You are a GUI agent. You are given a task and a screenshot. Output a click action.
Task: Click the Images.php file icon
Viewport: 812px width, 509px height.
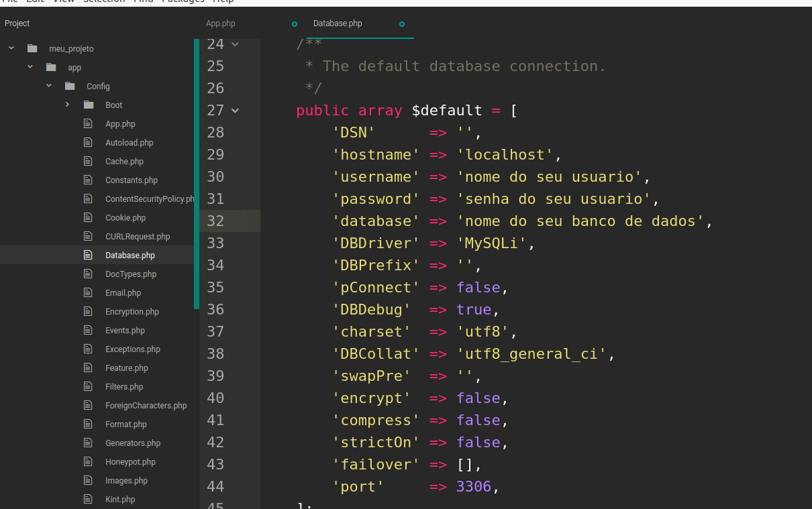(88, 480)
